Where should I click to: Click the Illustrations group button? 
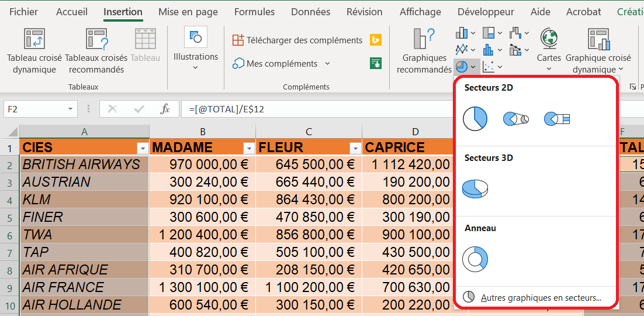196,49
